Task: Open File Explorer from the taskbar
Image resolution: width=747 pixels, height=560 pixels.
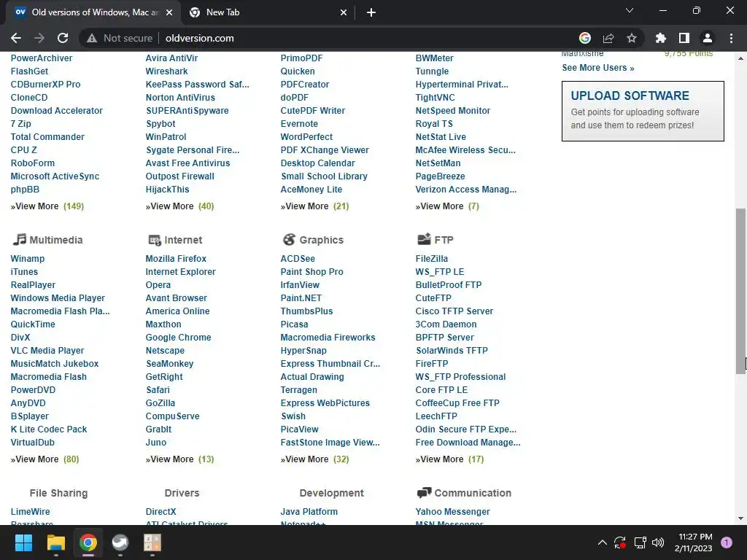Action: tap(55, 542)
